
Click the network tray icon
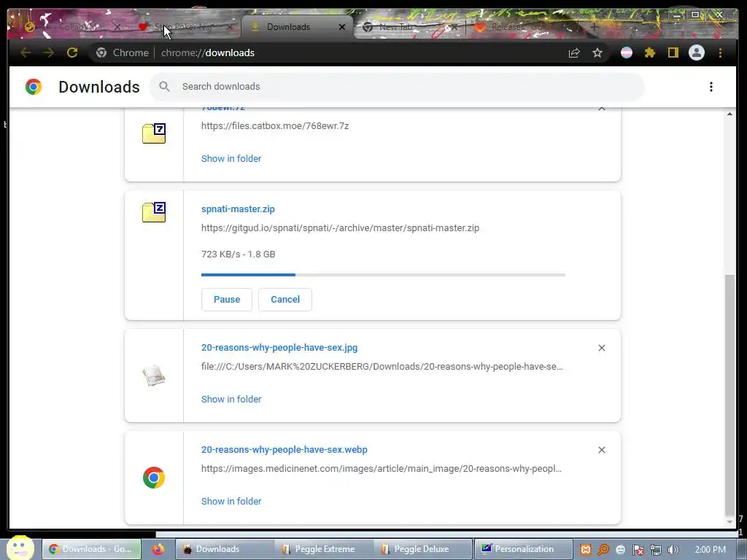(656, 550)
